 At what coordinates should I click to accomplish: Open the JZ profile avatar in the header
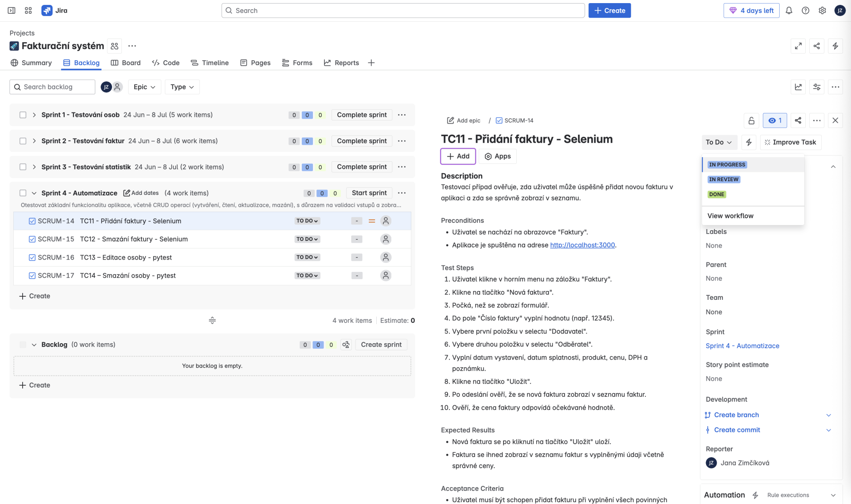pyautogui.click(x=839, y=10)
